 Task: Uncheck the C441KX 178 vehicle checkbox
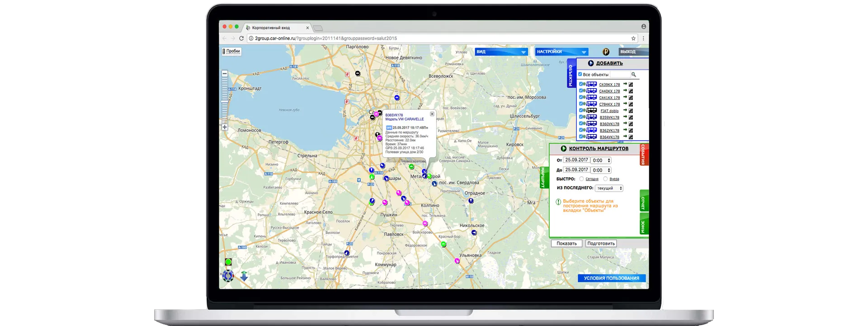pos(580,97)
